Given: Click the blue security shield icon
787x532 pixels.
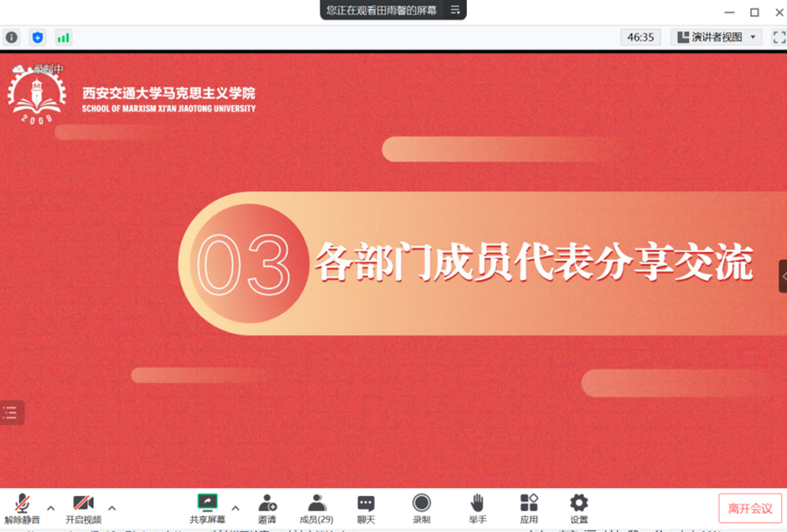Looking at the screenshot, I should pyautogui.click(x=38, y=38).
